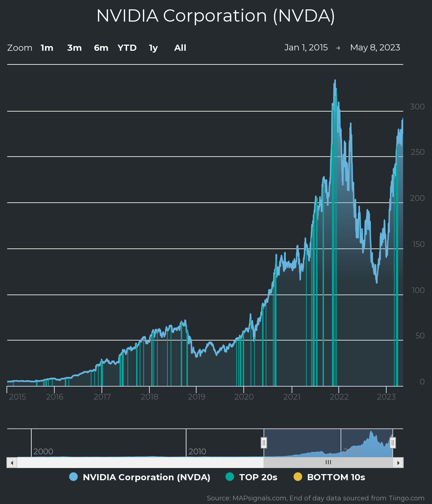
Task: Select the 3m zoom range
Action: click(74, 48)
